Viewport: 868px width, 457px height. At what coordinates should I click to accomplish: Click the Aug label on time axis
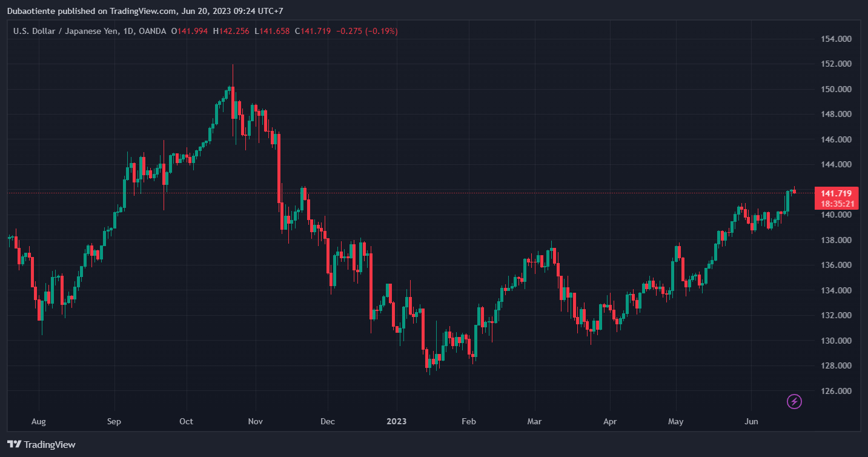click(x=39, y=421)
